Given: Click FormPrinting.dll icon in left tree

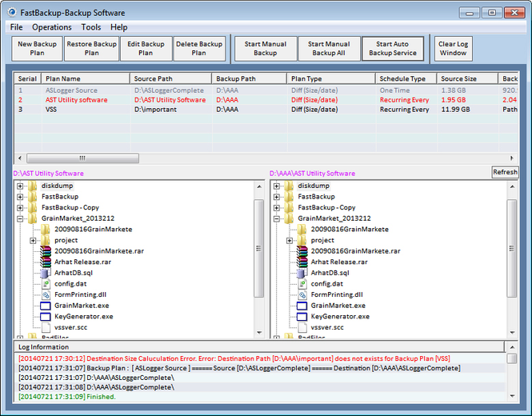Looking at the screenshot, I should pos(46,294).
